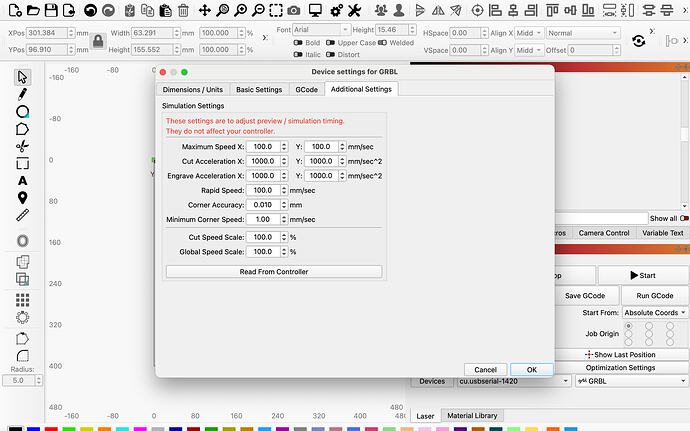This screenshot has width=690, height=431.
Task: Select the Polygon shape tool
Action: [x=22, y=128]
